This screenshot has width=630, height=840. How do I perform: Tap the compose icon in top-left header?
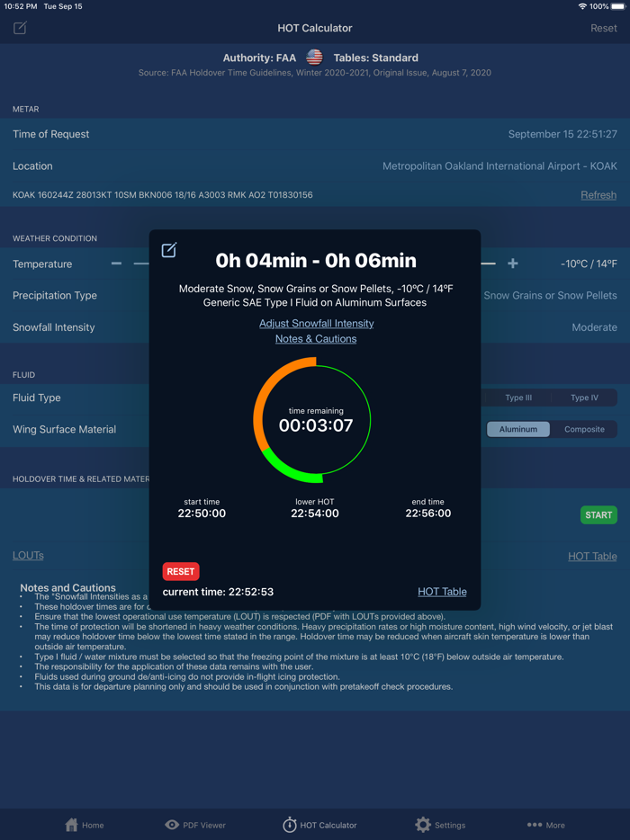[x=20, y=28]
